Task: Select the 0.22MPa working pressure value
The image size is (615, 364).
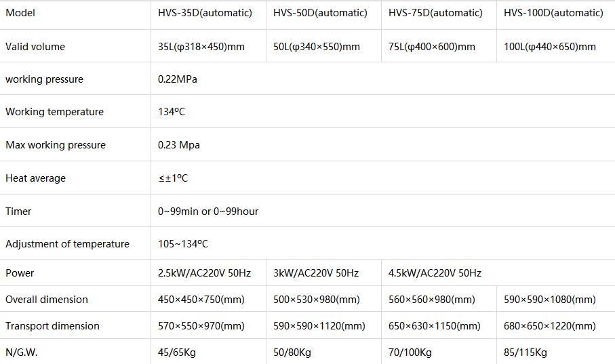Action: [x=178, y=79]
